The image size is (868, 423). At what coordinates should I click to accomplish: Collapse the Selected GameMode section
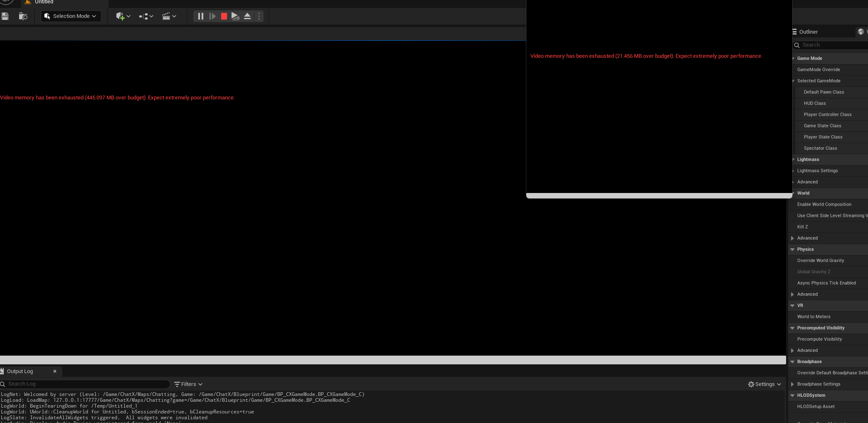[x=793, y=81]
